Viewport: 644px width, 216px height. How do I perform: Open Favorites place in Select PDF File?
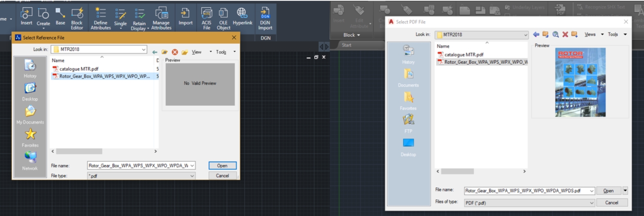pyautogui.click(x=408, y=101)
